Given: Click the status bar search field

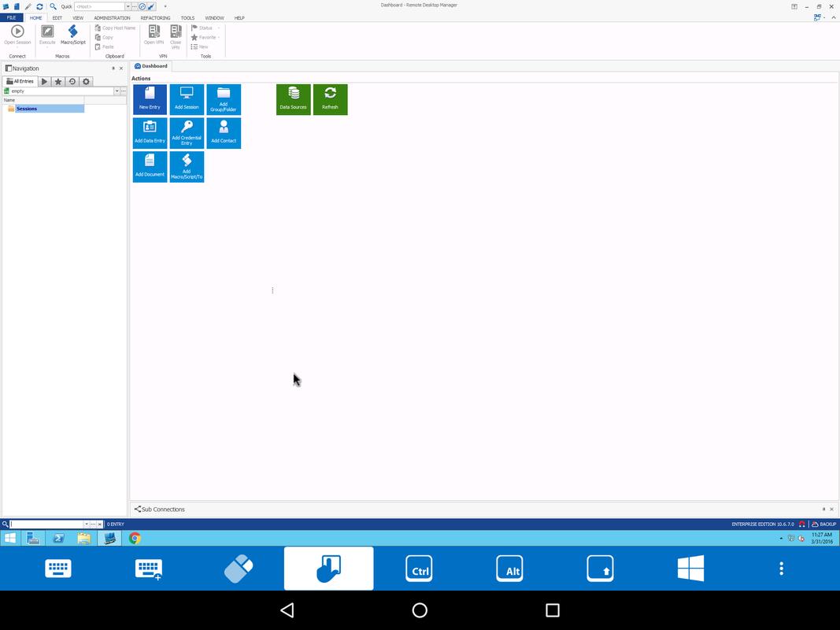Looking at the screenshot, I should point(46,524).
